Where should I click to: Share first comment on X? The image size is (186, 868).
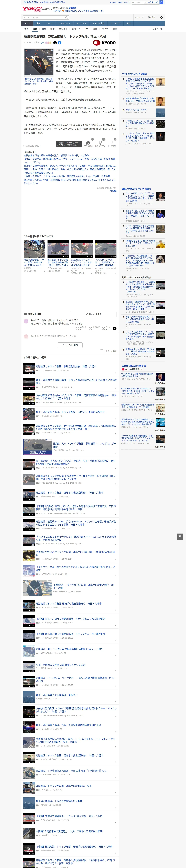(x=114, y=329)
